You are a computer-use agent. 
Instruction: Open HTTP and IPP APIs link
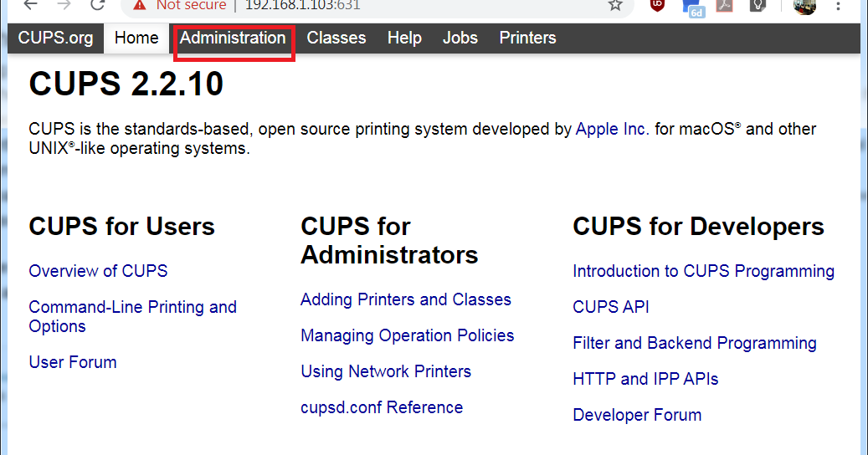[645, 379]
